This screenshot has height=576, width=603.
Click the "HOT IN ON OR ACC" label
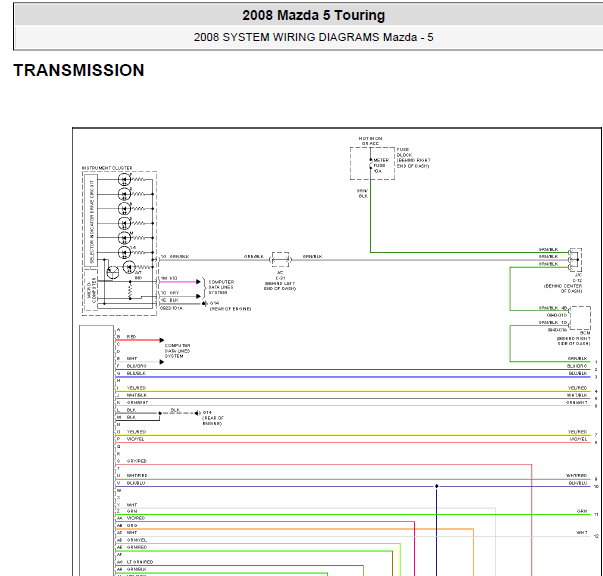[370, 141]
